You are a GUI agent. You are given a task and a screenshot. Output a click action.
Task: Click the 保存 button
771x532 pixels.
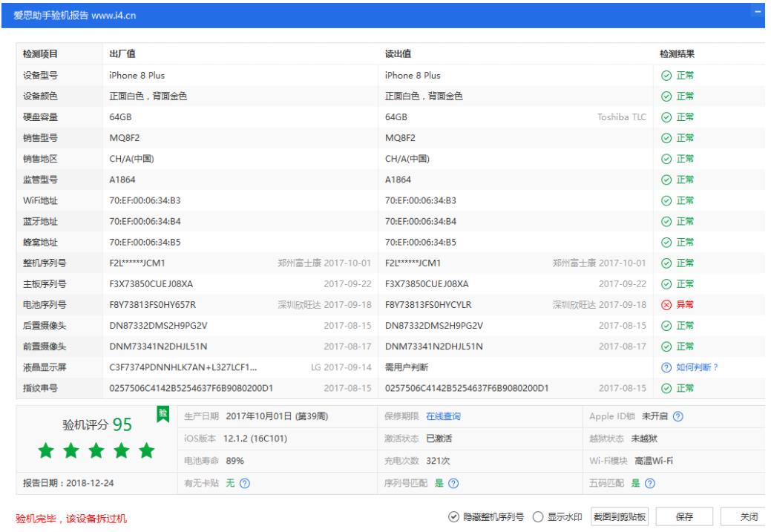pyautogui.click(x=683, y=518)
